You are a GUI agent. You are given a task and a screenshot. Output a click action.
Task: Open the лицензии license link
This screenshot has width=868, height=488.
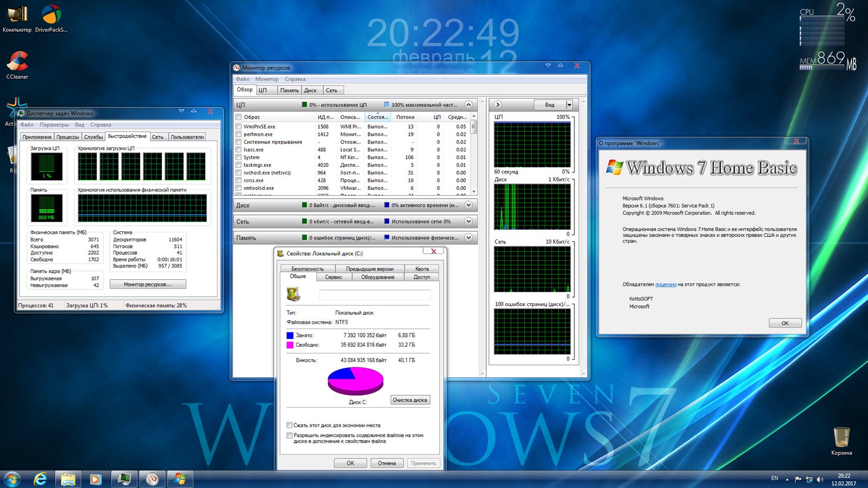click(665, 284)
